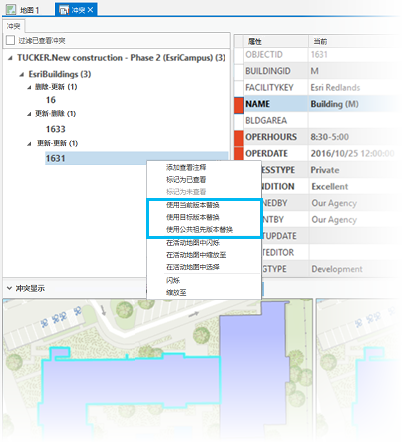402x443 pixels.
Task: Click red conflict indicator beside NAME row
Action: tap(239, 104)
